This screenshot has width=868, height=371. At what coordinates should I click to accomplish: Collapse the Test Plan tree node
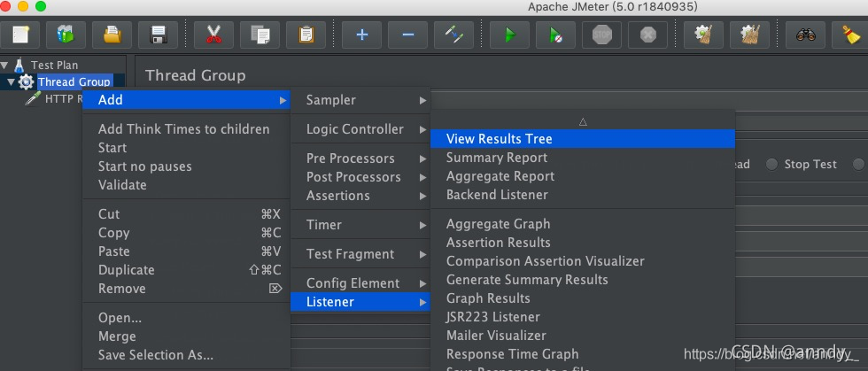pos(5,65)
